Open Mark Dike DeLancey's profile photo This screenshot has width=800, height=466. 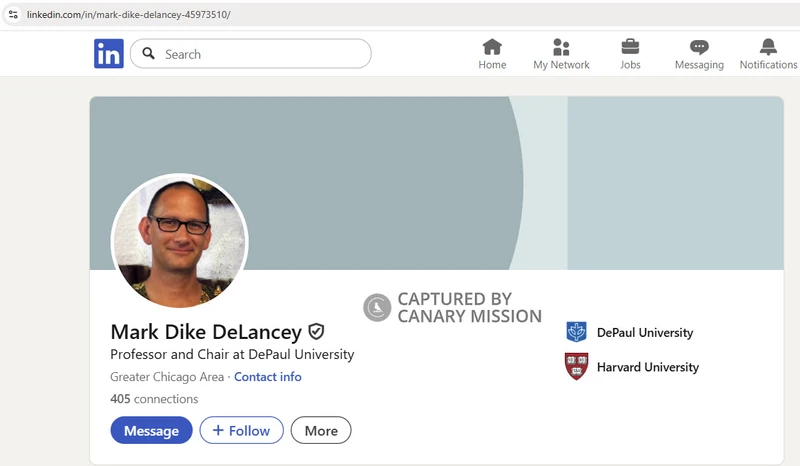[x=180, y=241]
